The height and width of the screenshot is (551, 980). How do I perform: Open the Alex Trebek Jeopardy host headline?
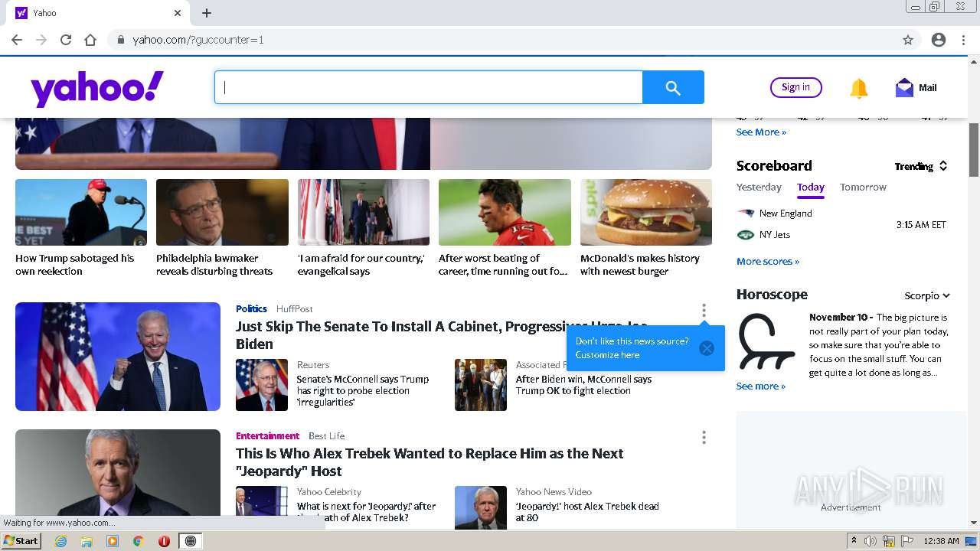tap(430, 462)
